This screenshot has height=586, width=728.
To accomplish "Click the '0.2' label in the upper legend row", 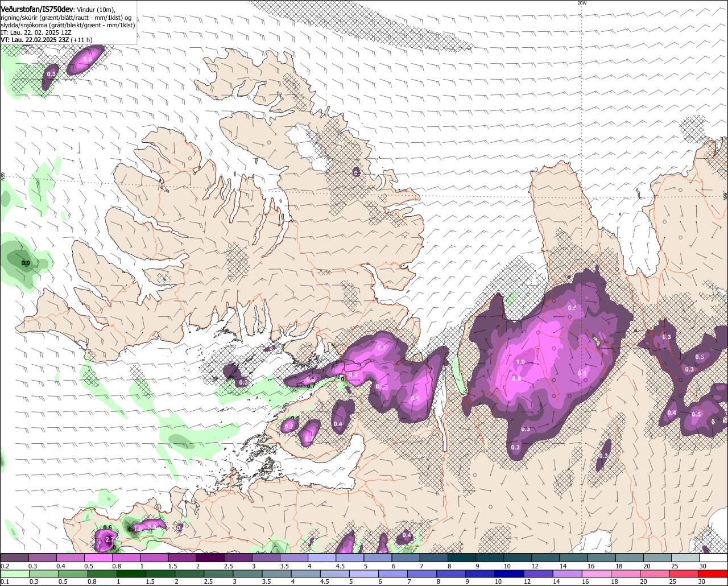I will (x=5, y=566).
